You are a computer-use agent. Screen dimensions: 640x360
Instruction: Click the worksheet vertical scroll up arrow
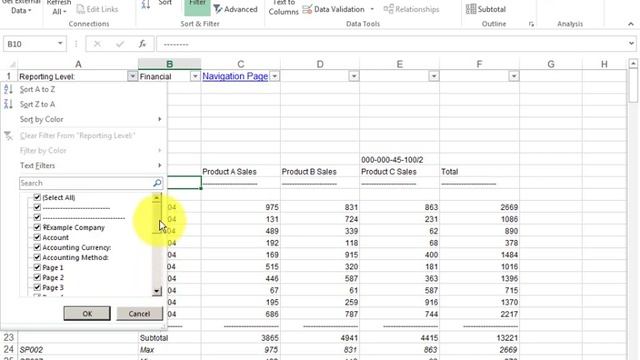click(x=633, y=64)
